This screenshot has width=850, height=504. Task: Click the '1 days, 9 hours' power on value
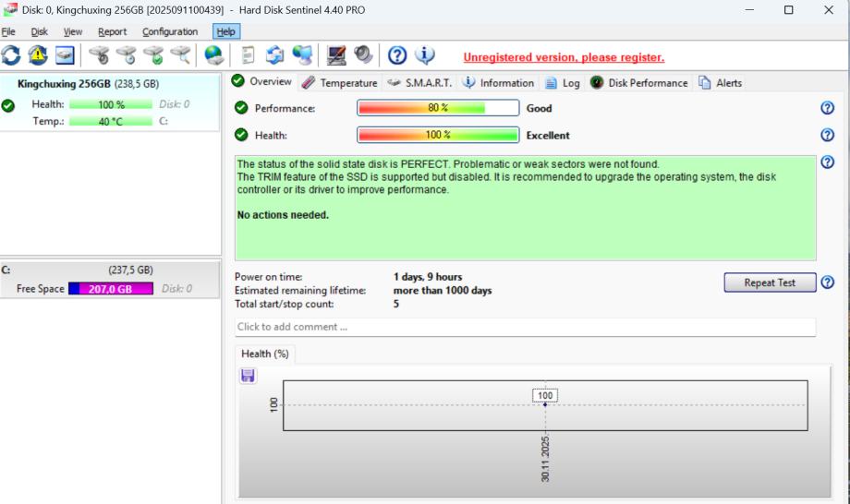coord(428,277)
